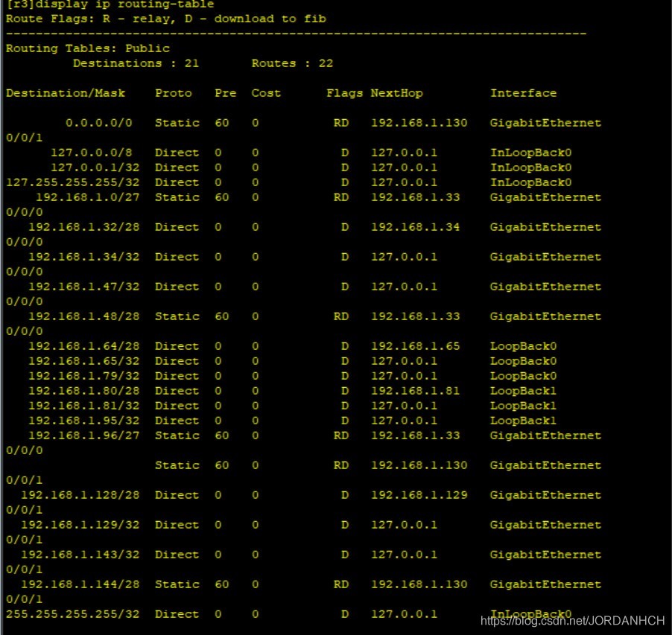Select destination 192.168.1.65/32
The width and height of the screenshot is (672, 635).
tap(84, 361)
